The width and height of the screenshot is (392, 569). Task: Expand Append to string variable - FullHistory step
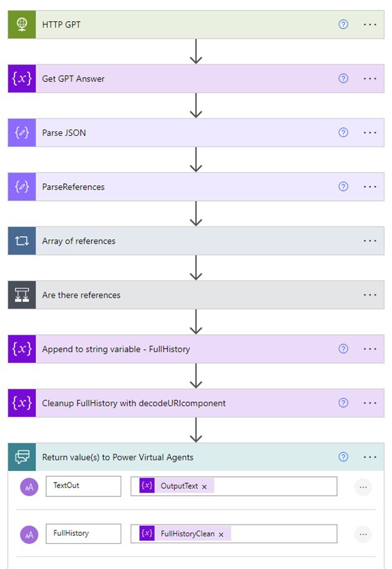188,349
